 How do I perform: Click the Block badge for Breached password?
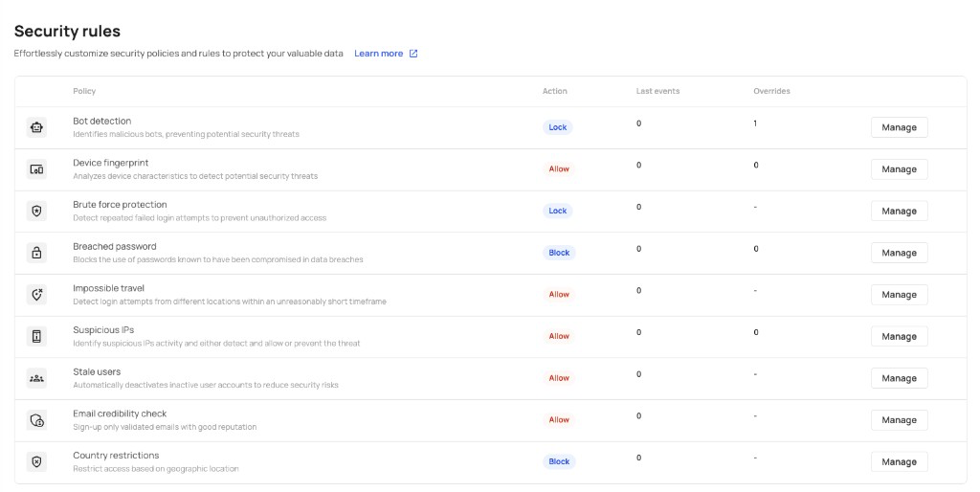(x=559, y=253)
